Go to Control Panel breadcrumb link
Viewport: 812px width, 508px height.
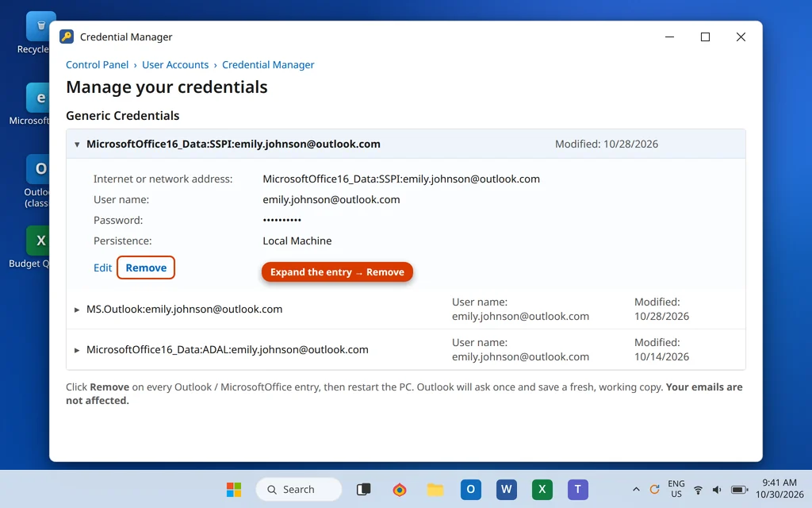[x=97, y=65]
